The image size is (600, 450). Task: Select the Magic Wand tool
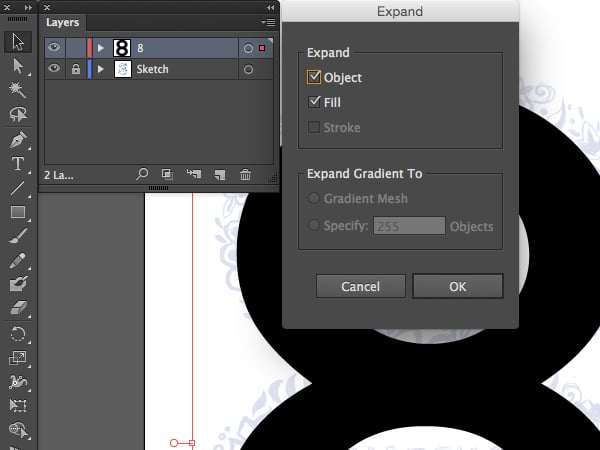(18, 90)
